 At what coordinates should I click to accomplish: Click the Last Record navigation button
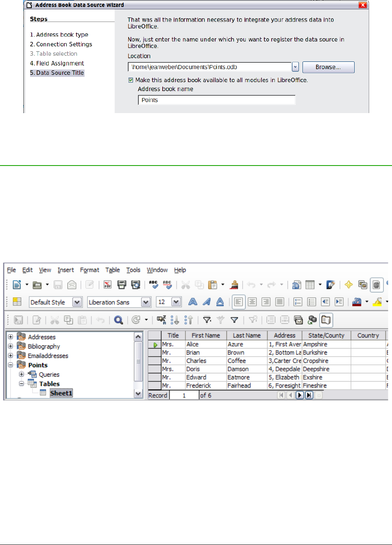[309, 395]
